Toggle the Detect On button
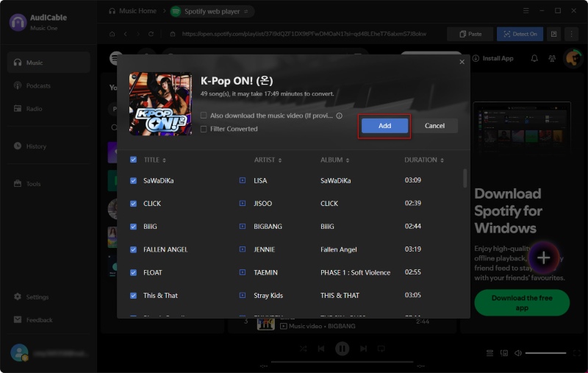Screen dimensions: 588x373 click(520, 34)
